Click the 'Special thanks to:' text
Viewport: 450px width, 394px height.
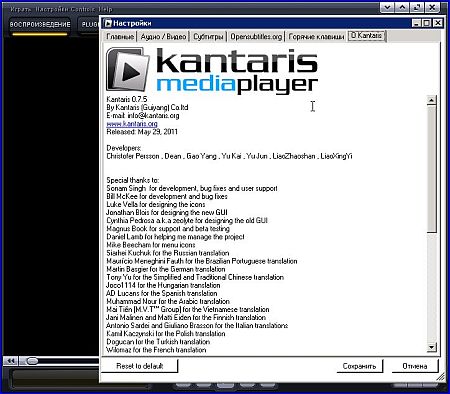click(x=133, y=180)
